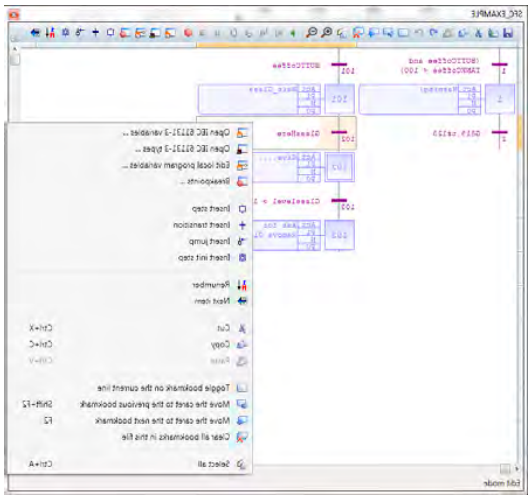Choose Open IEC 61131-3 variables menu entry
The height and width of the screenshot is (495, 530).
click(130, 133)
